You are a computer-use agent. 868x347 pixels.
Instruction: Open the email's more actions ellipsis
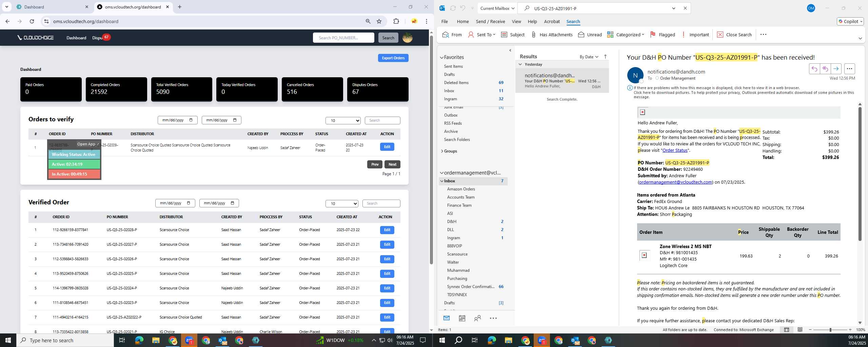click(849, 69)
